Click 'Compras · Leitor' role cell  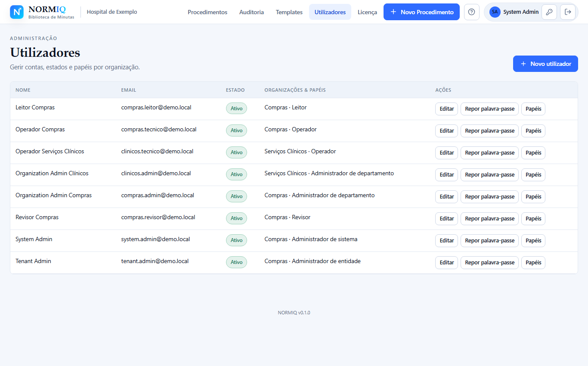point(285,107)
